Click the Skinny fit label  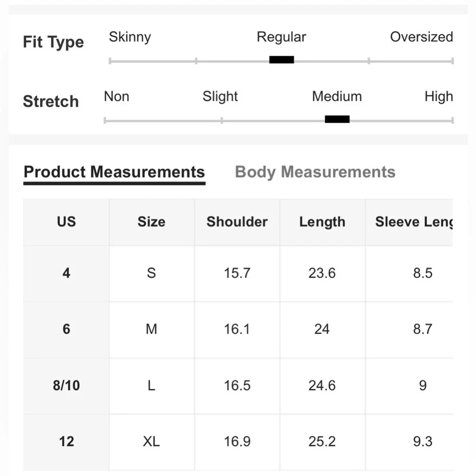pyautogui.click(x=130, y=37)
